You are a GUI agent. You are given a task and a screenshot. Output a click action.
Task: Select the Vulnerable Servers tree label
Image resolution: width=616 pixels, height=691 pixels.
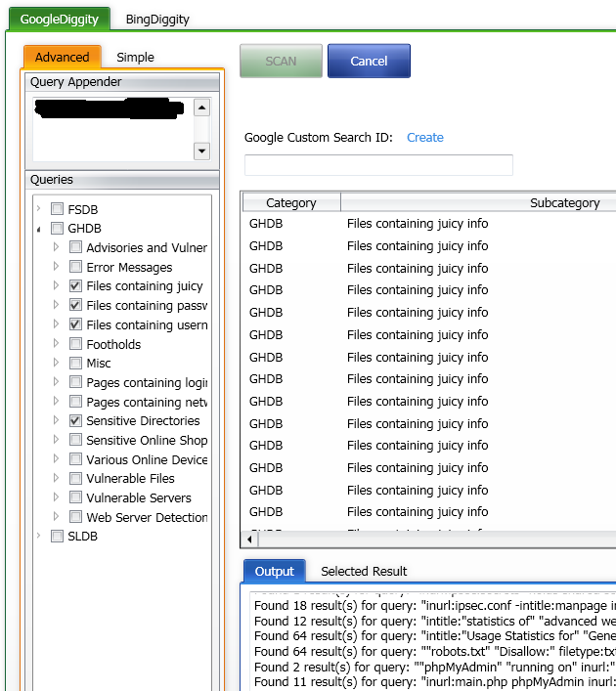(139, 498)
